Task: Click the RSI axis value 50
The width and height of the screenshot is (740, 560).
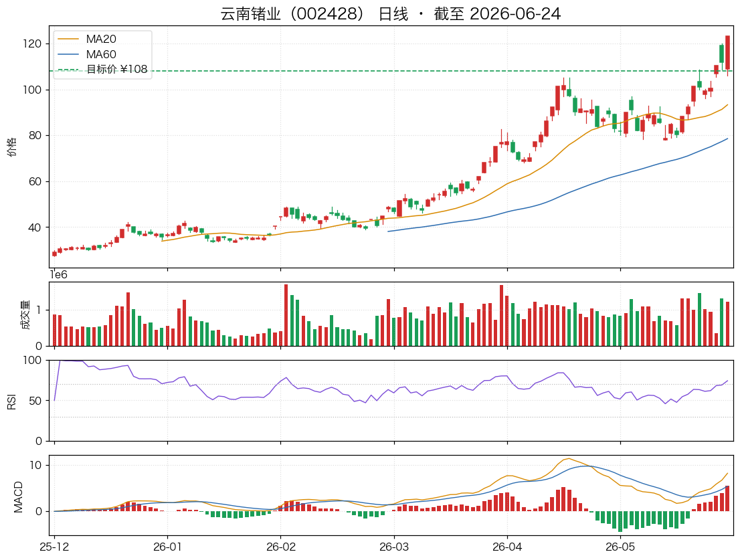Action: pos(35,401)
